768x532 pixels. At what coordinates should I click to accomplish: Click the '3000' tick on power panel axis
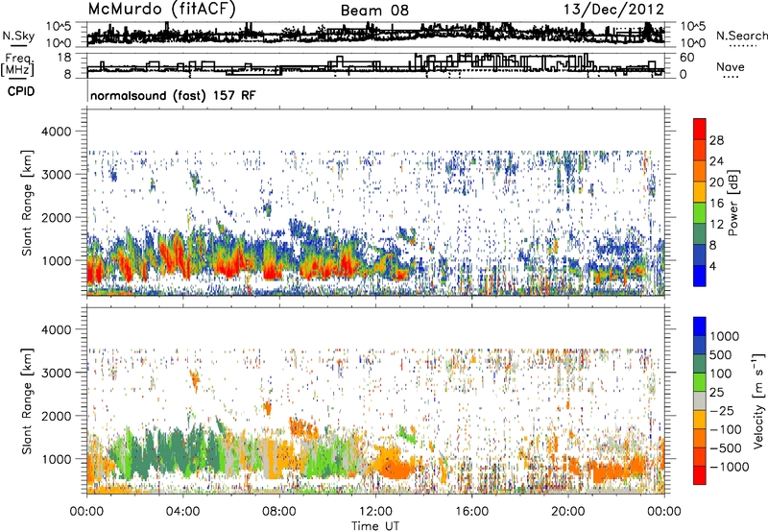pyautogui.click(x=56, y=175)
